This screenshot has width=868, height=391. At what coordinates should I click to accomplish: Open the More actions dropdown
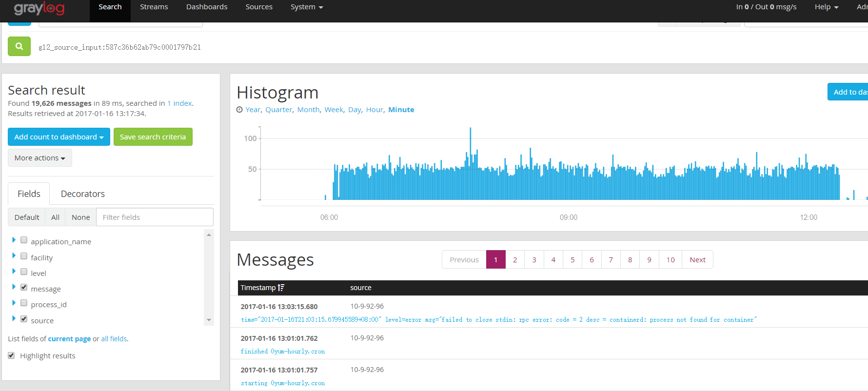pyautogui.click(x=39, y=158)
